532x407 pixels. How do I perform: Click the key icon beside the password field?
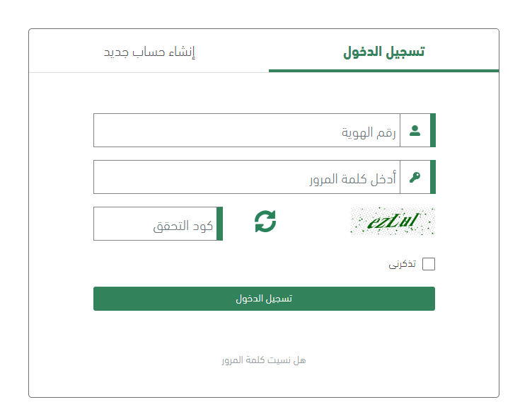(x=415, y=177)
